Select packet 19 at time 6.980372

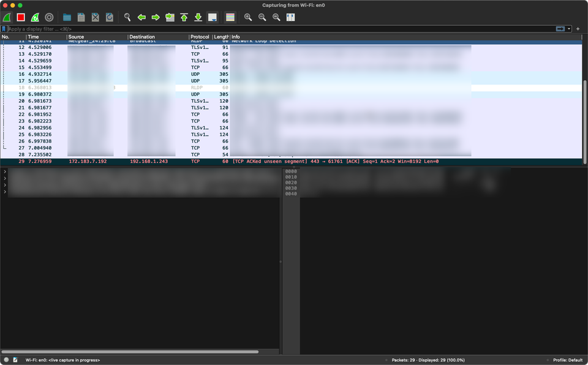[291, 94]
